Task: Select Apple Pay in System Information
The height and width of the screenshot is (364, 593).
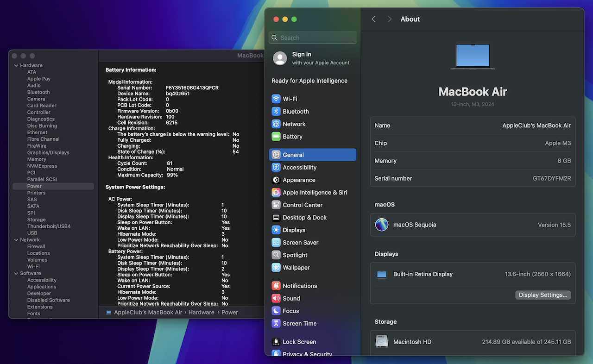Action: pyautogui.click(x=39, y=79)
